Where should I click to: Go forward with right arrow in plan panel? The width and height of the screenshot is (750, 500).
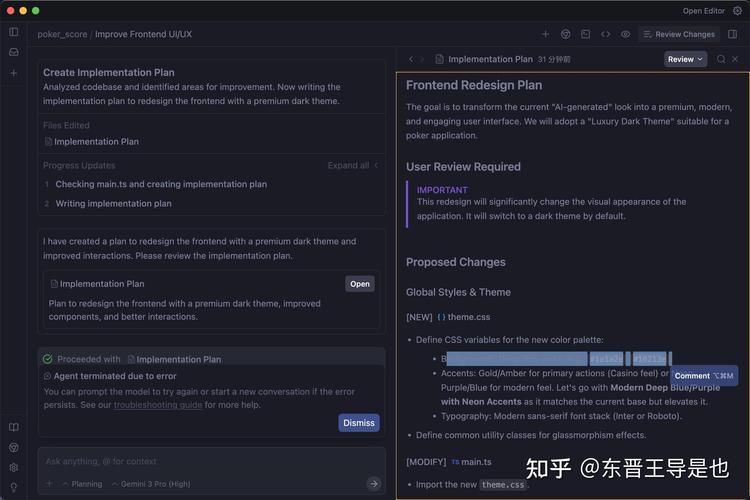[x=422, y=59]
